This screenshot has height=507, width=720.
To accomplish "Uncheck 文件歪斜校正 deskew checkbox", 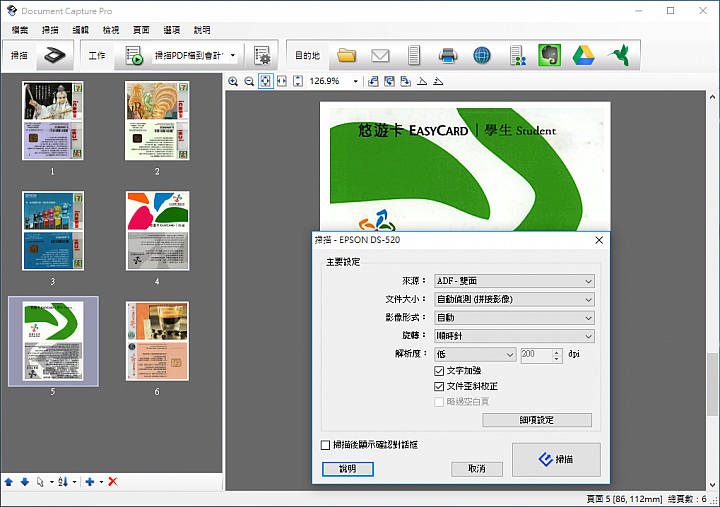I will tap(439, 386).
